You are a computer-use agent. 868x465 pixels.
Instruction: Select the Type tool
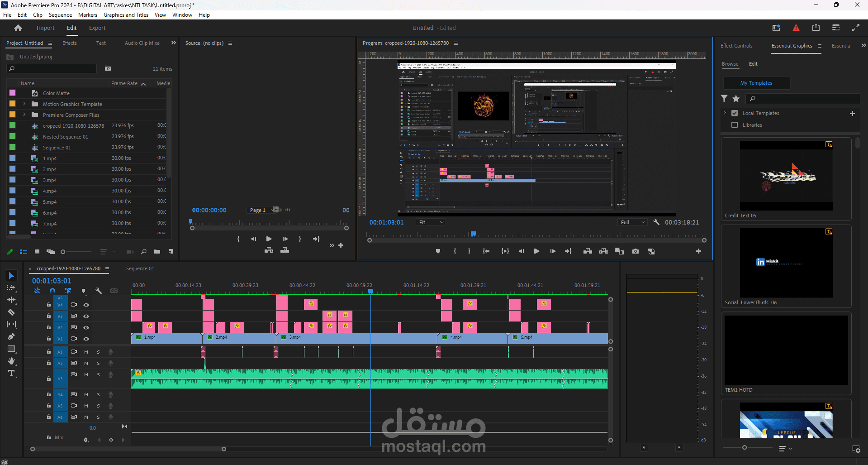[x=11, y=373]
